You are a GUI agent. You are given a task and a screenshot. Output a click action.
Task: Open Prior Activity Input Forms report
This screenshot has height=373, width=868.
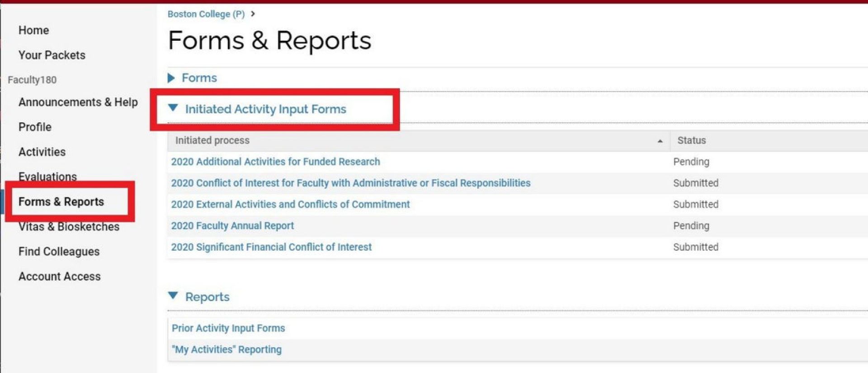click(228, 328)
